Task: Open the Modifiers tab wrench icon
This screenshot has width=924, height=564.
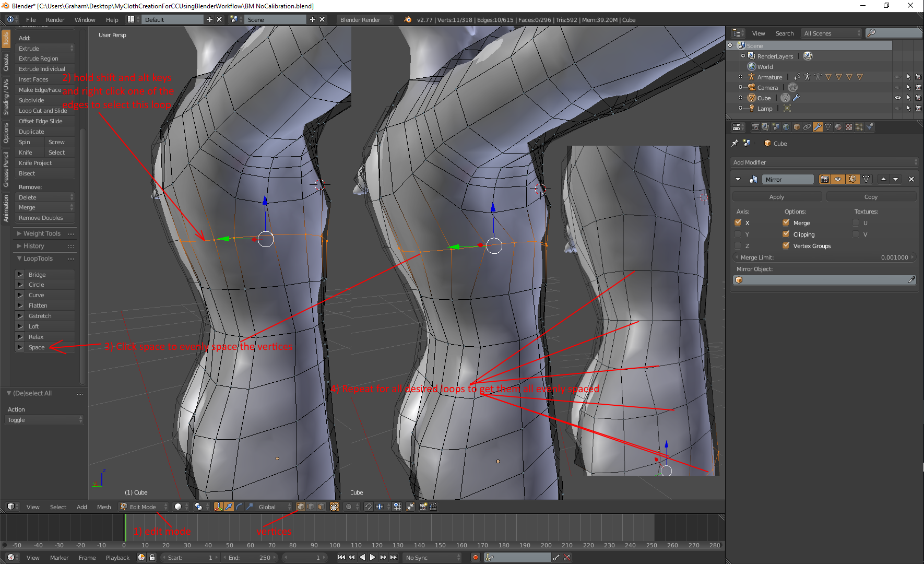Action: point(818,127)
